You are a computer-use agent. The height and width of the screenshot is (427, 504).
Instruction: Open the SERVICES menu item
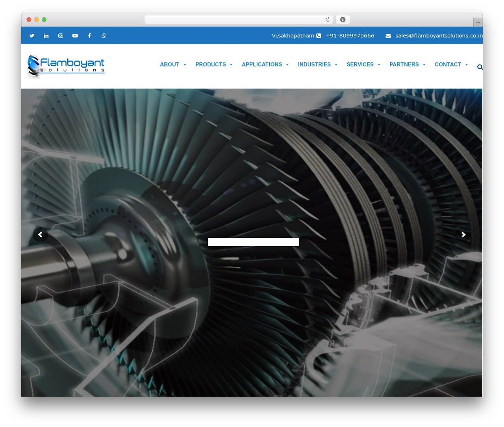coord(360,65)
